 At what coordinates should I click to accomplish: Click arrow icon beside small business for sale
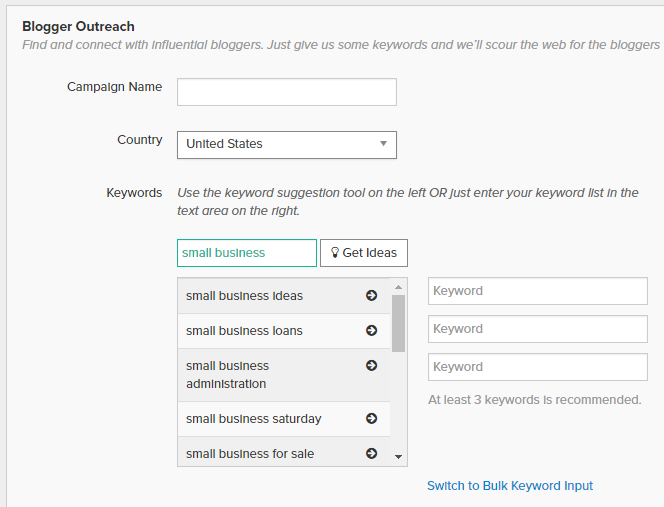tap(371, 454)
